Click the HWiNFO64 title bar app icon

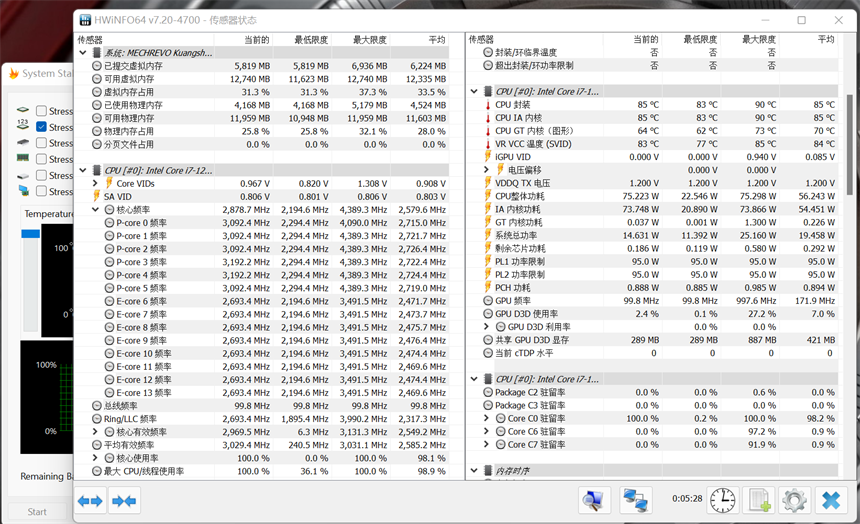pyautogui.click(x=85, y=20)
